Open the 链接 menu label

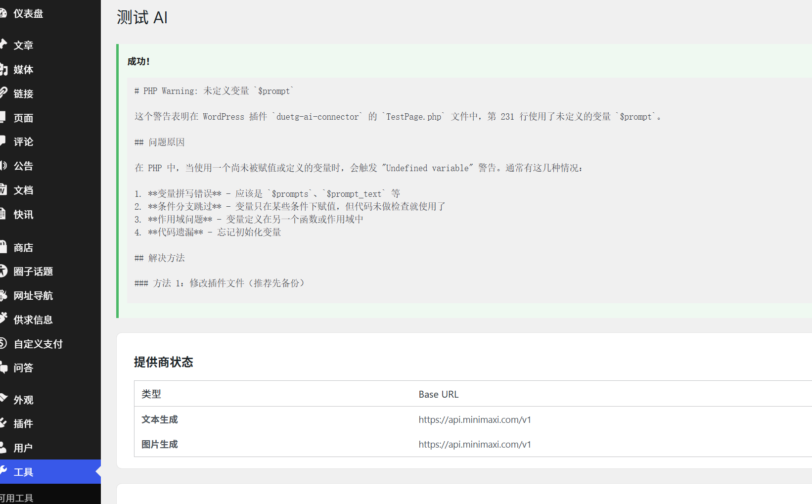tap(23, 93)
